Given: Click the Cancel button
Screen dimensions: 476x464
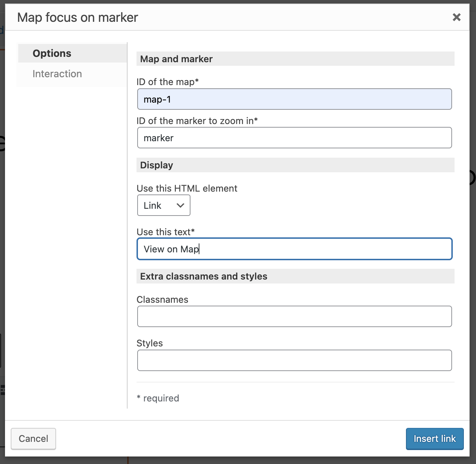Looking at the screenshot, I should [x=33, y=439].
